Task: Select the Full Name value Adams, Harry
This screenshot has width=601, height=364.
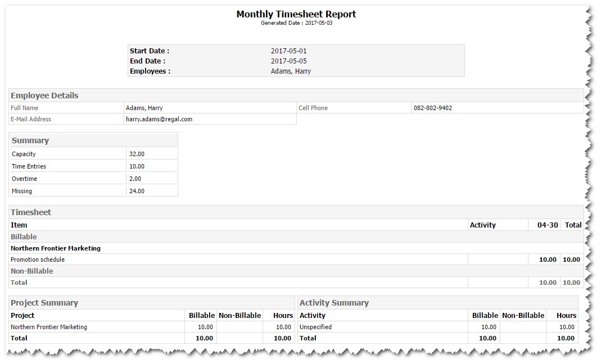Action: coord(144,108)
